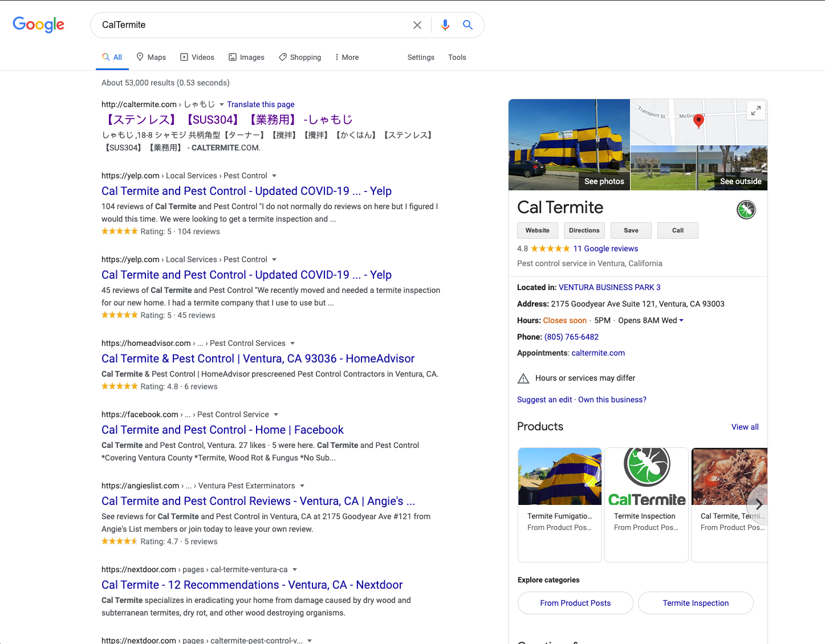Open 11 Google reviews link
This screenshot has width=825, height=644.
(x=605, y=248)
